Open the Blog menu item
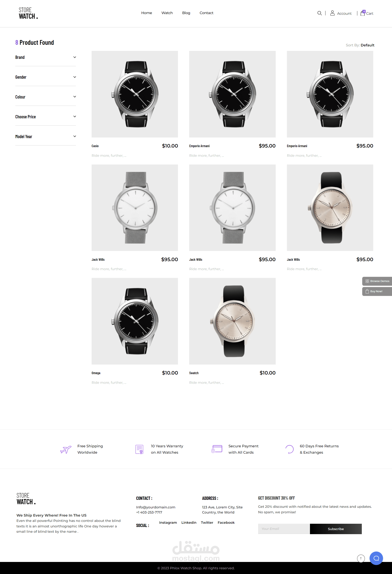Image resolution: width=392 pixels, height=574 pixels. coord(186,13)
